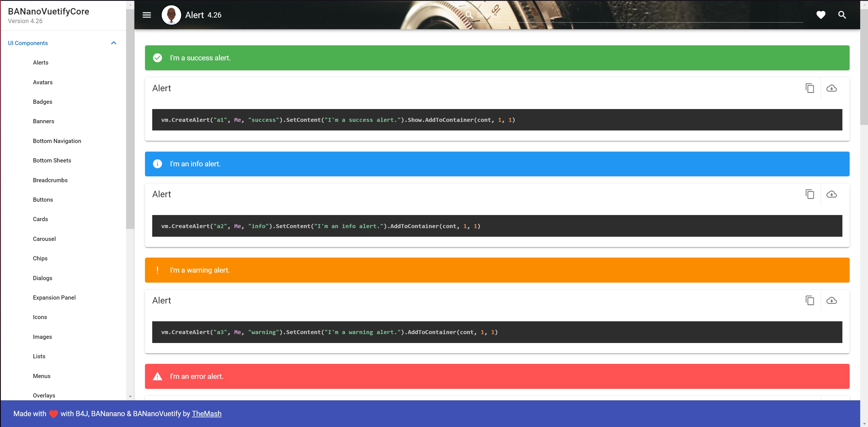
Task: Select Bottom Navigation sidebar item
Action: [57, 141]
